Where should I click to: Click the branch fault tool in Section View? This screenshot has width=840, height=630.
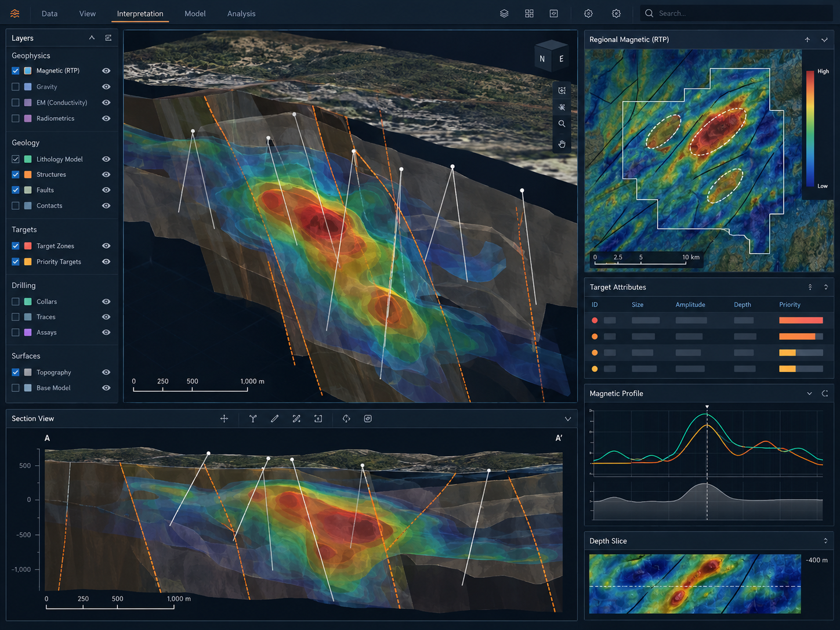(253, 419)
